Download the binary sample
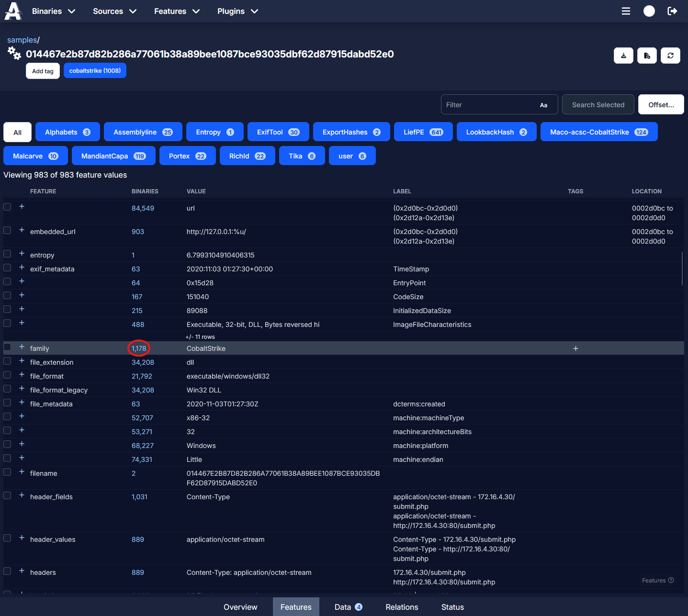 tap(623, 56)
